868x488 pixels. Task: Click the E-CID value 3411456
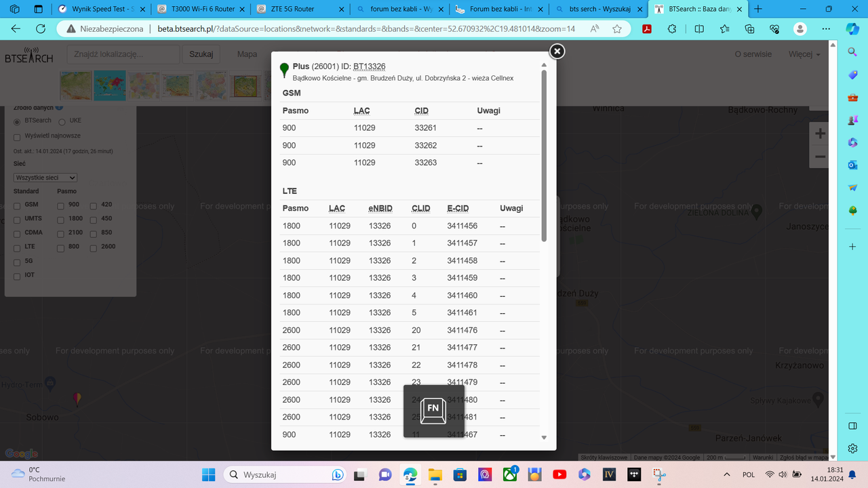click(x=462, y=226)
